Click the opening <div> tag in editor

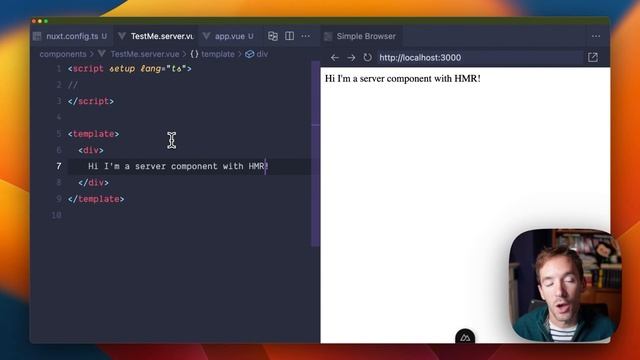click(x=91, y=150)
